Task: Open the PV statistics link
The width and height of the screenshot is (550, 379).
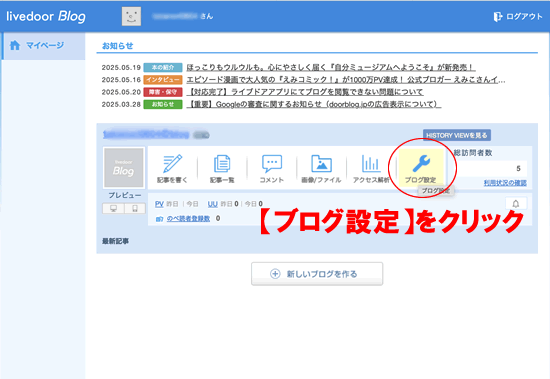Action: pos(159,204)
